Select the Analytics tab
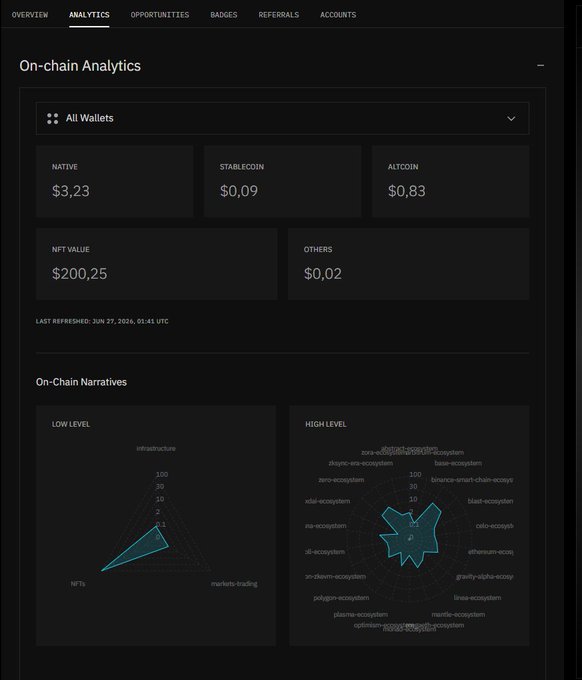 [x=89, y=15]
